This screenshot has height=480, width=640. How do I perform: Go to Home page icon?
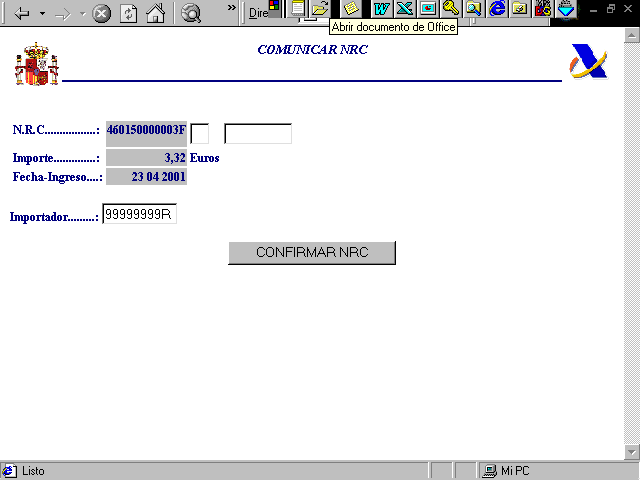[x=155, y=14]
